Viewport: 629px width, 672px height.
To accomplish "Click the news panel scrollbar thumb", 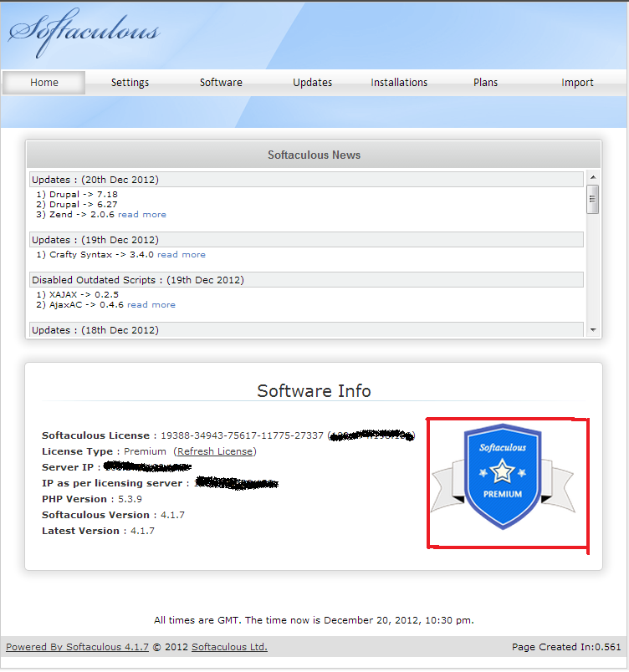I will pos(592,199).
